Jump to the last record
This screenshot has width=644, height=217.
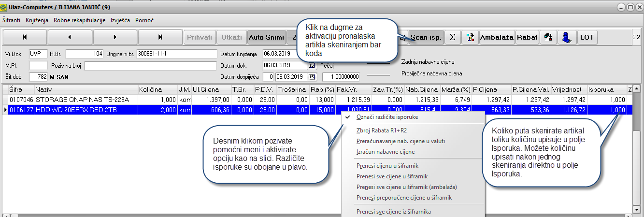tap(160, 37)
